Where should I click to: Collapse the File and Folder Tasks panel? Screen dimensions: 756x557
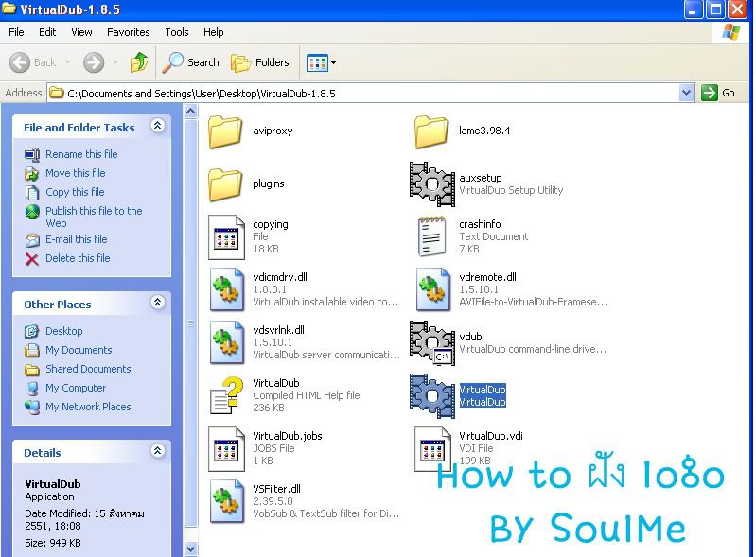click(x=157, y=126)
